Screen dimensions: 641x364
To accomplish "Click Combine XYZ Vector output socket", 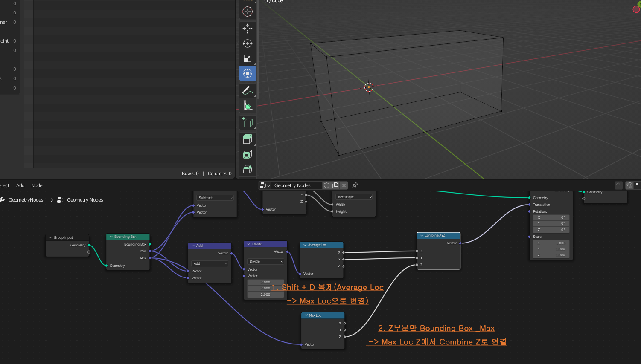I will click(460, 243).
